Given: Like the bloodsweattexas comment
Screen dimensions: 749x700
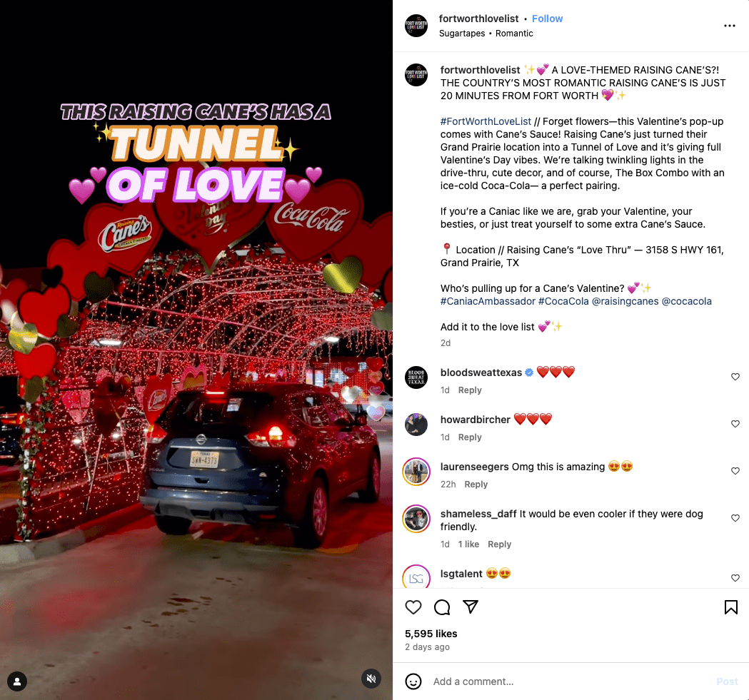Looking at the screenshot, I should (x=735, y=377).
